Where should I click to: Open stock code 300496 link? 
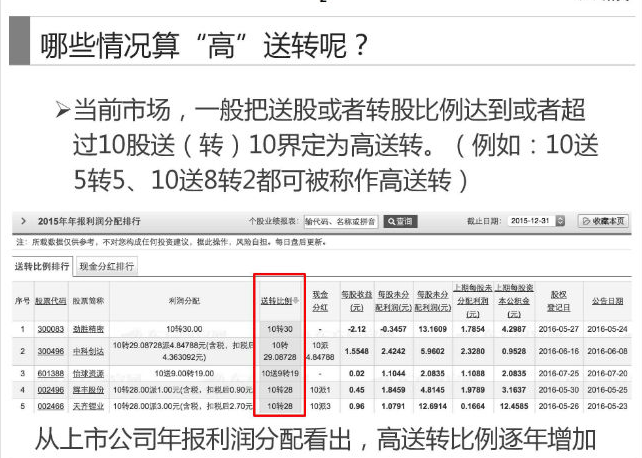point(51,351)
